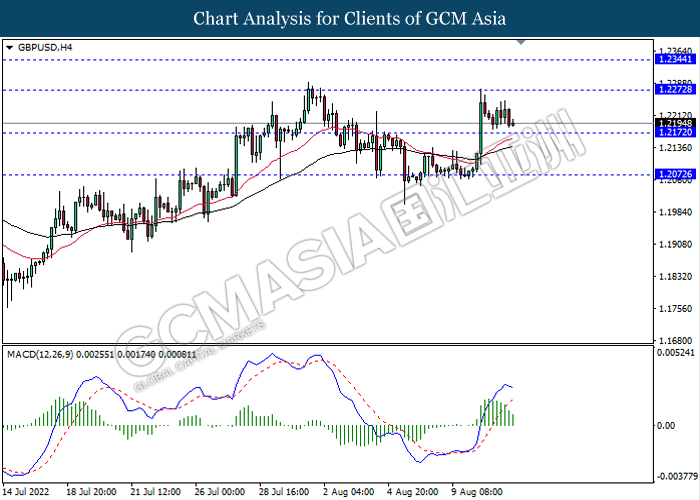This screenshot has height=500, width=700.
Task: Click the current price label 1.21948
Action: 675,123
